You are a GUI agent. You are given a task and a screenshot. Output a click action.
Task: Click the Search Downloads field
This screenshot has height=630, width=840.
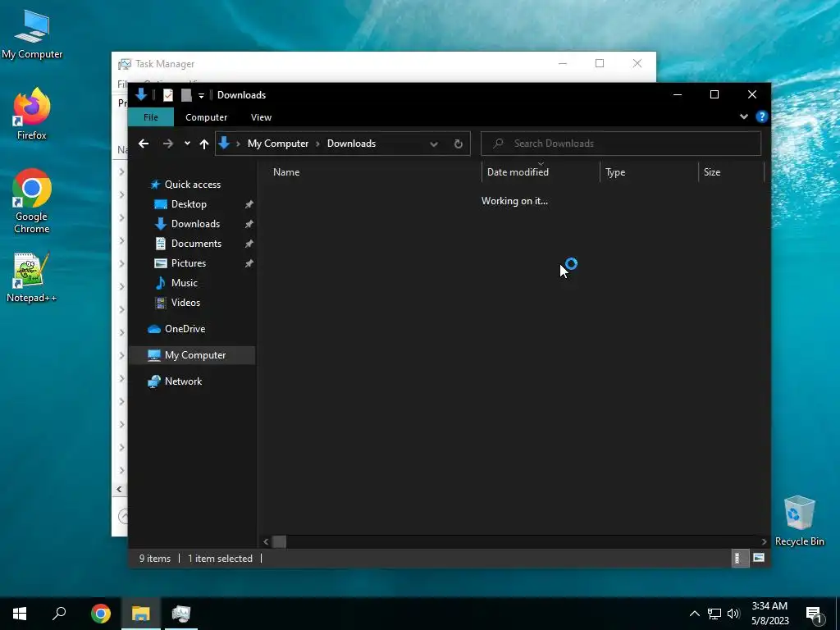click(x=621, y=143)
